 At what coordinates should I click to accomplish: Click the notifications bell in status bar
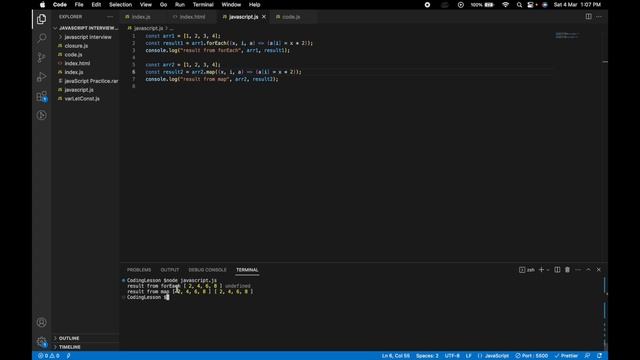(x=599, y=356)
